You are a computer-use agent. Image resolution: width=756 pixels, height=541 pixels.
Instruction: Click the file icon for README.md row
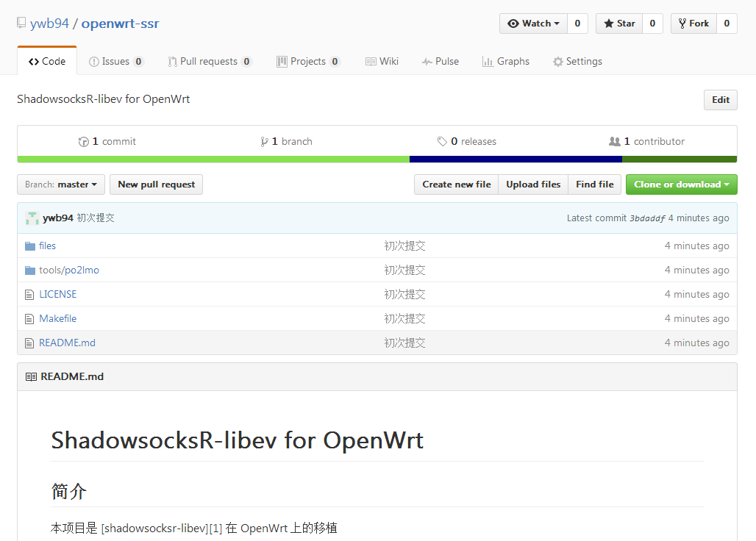click(x=29, y=343)
